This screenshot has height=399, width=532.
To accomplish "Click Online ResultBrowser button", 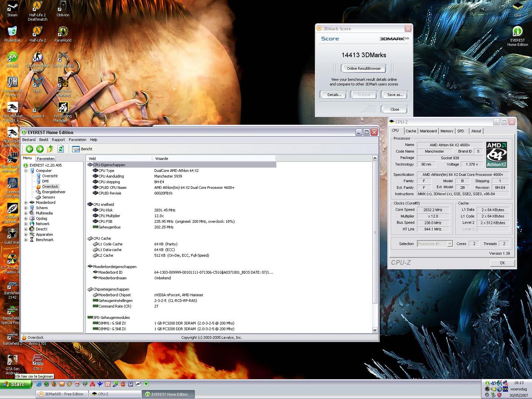I will [364, 68].
